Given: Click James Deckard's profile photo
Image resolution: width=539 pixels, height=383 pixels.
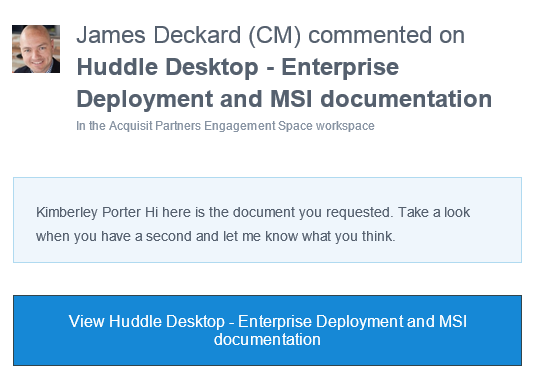Looking at the screenshot, I should pyautogui.click(x=36, y=49).
